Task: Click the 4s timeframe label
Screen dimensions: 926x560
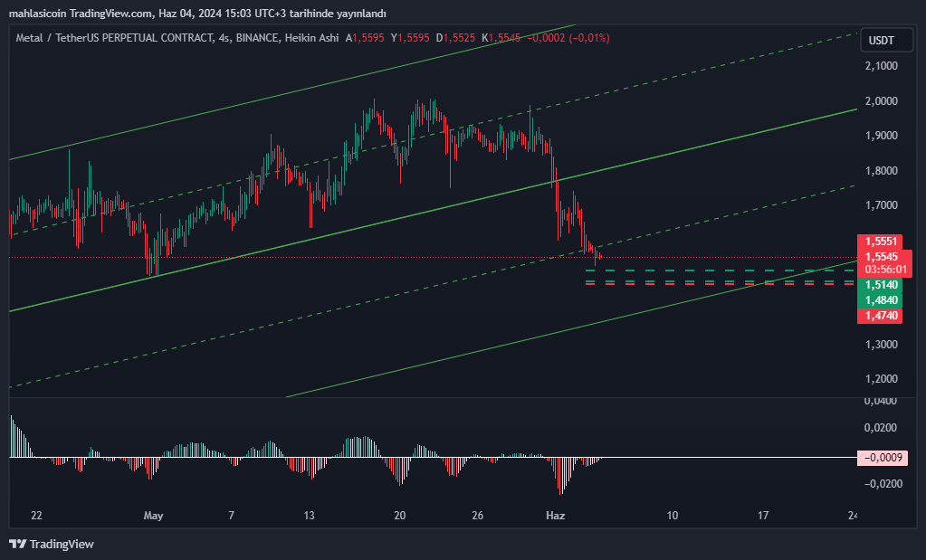Action: coord(224,38)
